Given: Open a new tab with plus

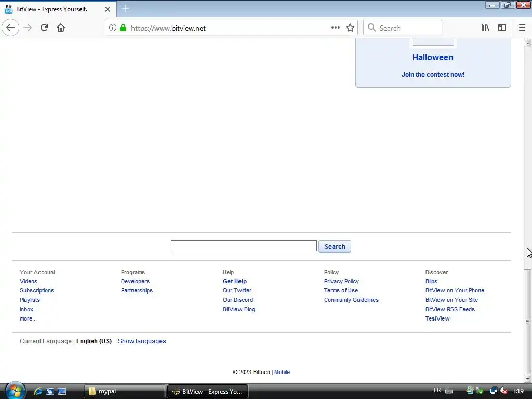Looking at the screenshot, I should tap(125, 8).
